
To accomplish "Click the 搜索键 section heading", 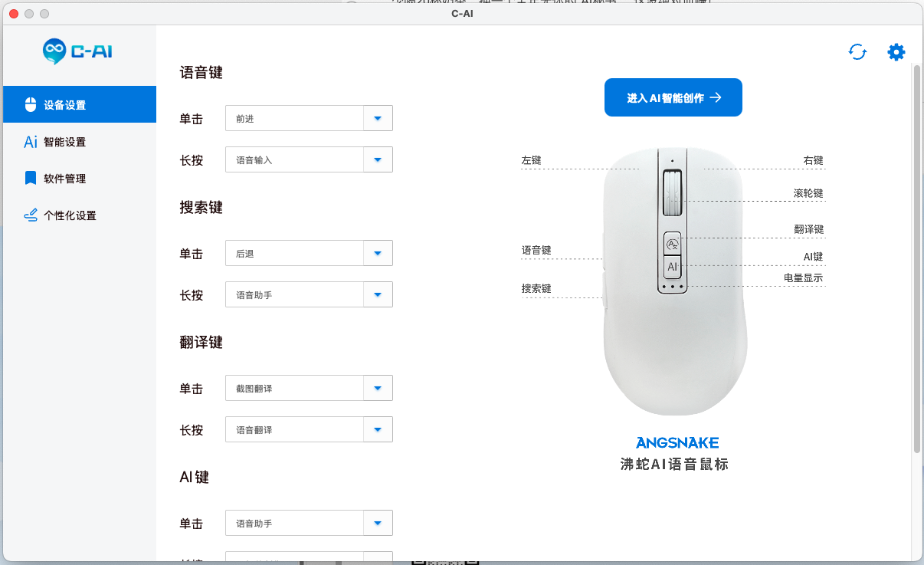I will point(201,208).
